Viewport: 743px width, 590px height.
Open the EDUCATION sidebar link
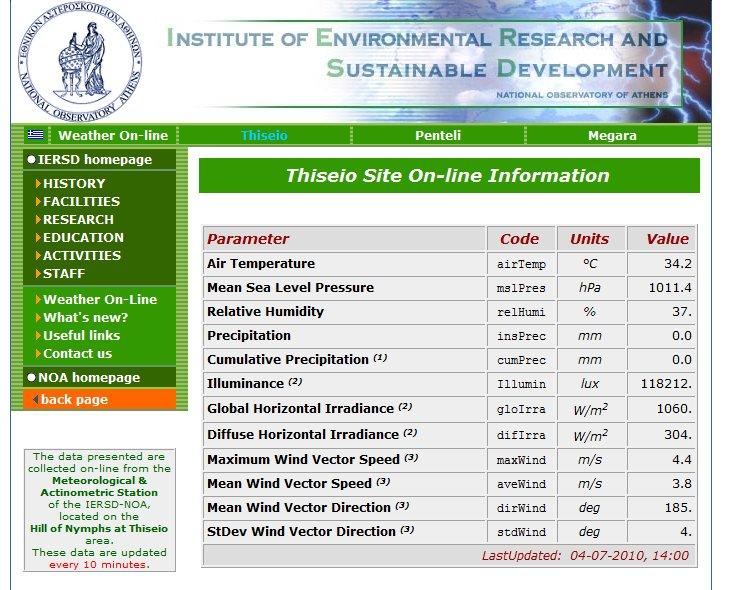[83, 237]
